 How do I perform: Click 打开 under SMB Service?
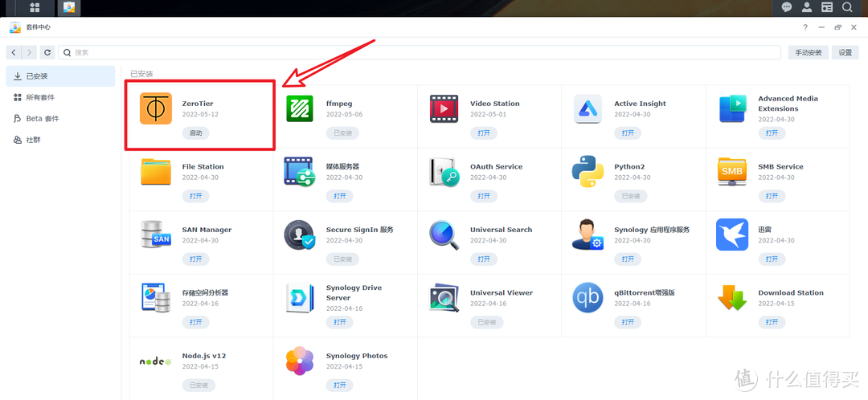point(772,197)
